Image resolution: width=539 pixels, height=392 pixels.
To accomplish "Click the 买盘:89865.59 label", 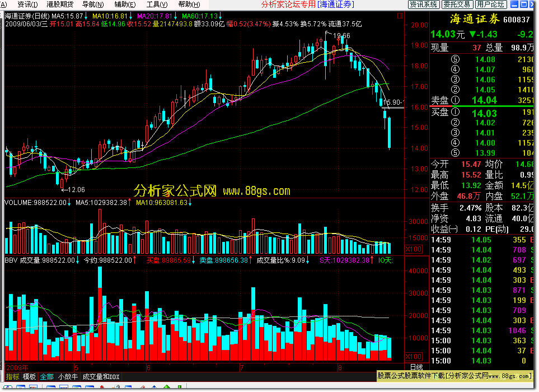I will pos(168,260).
